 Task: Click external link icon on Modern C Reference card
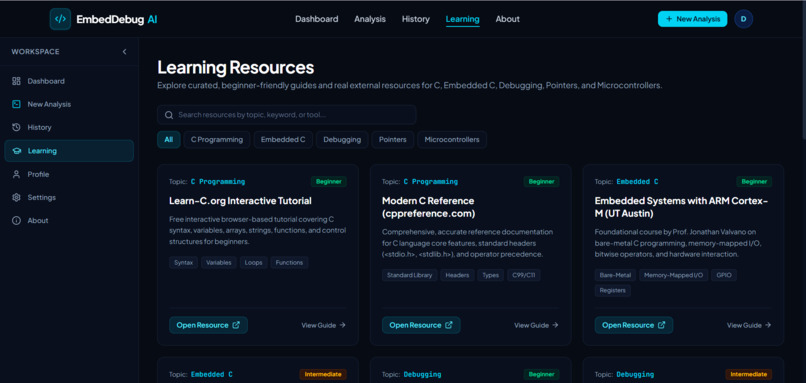click(449, 325)
